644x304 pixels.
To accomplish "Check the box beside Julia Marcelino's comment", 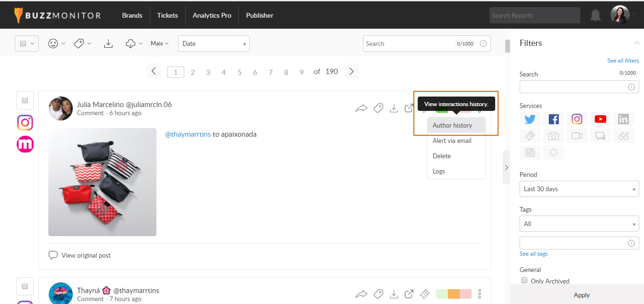I will tap(25, 100).
